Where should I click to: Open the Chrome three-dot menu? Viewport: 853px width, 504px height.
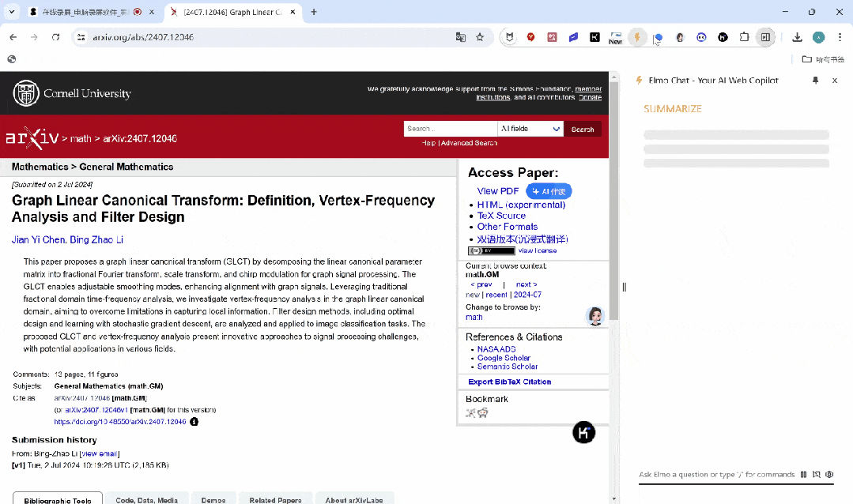pos(839,37)
